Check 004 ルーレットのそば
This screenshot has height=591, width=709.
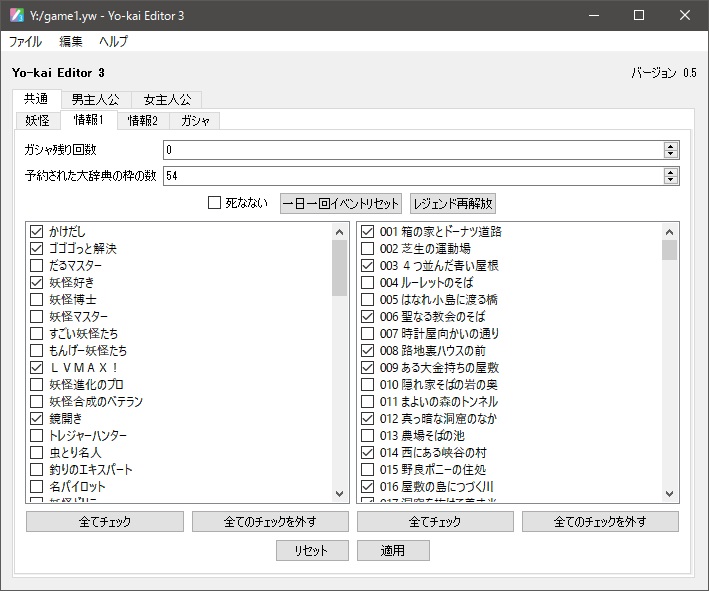coord(368,283)
